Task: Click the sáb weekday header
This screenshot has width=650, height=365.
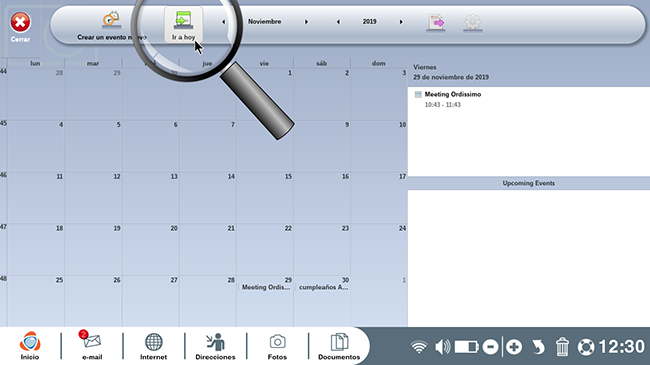Action: (322, 63)
